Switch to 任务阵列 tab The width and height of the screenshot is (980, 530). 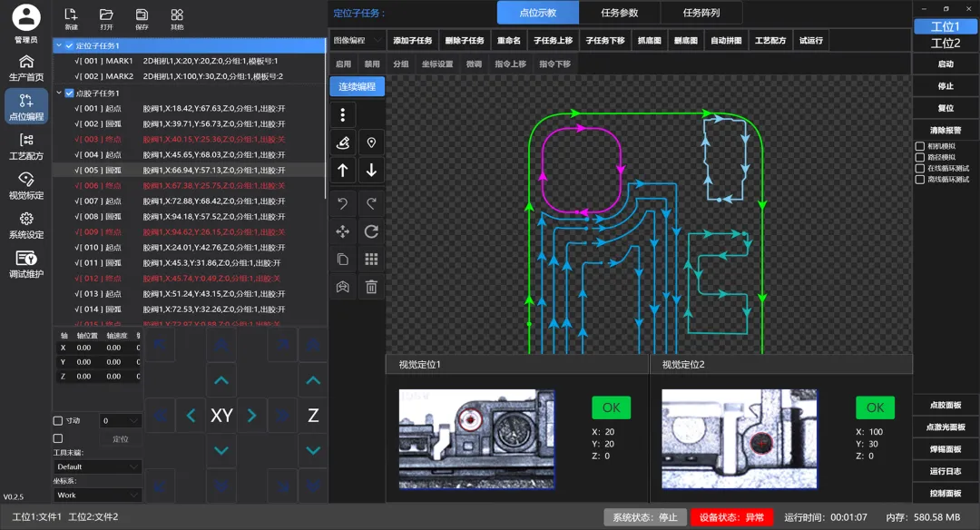(701, 13)
